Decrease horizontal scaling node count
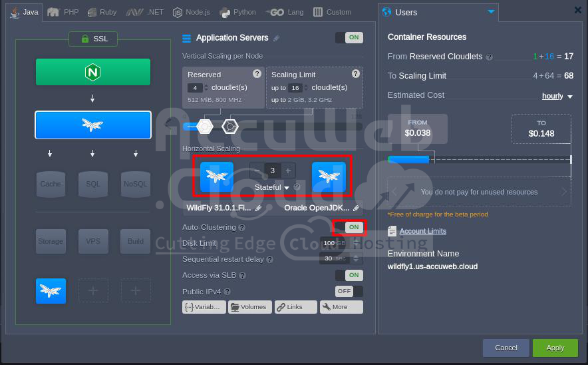 click(x=257, y=171)
